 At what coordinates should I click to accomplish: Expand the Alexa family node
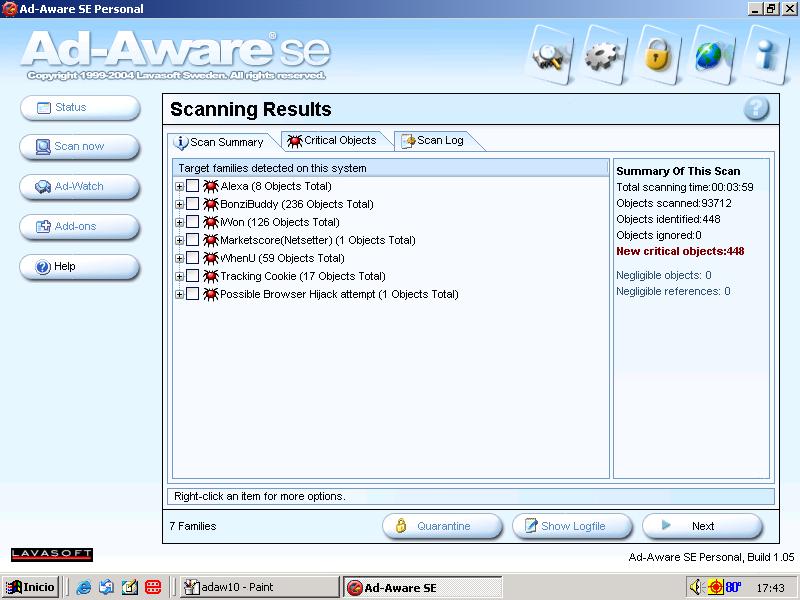click(x=179, y=187)
